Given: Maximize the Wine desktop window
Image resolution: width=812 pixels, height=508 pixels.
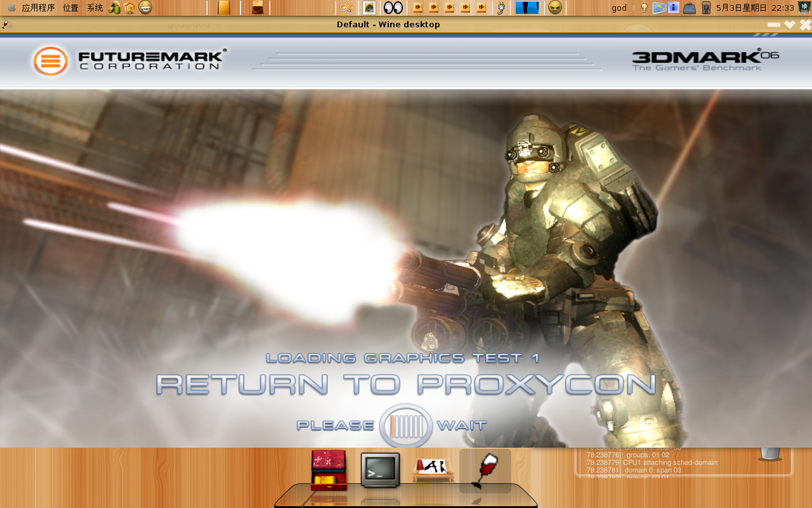Looking at the screenshot, I should click(x=790, y=25).
